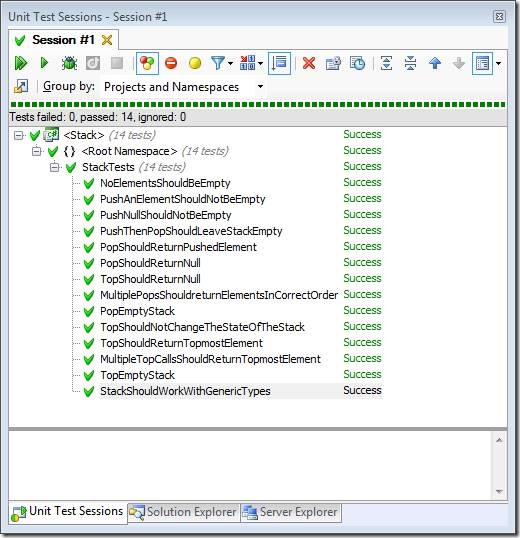Select PopShouldReturnPushedElement test

click(178, 247)
